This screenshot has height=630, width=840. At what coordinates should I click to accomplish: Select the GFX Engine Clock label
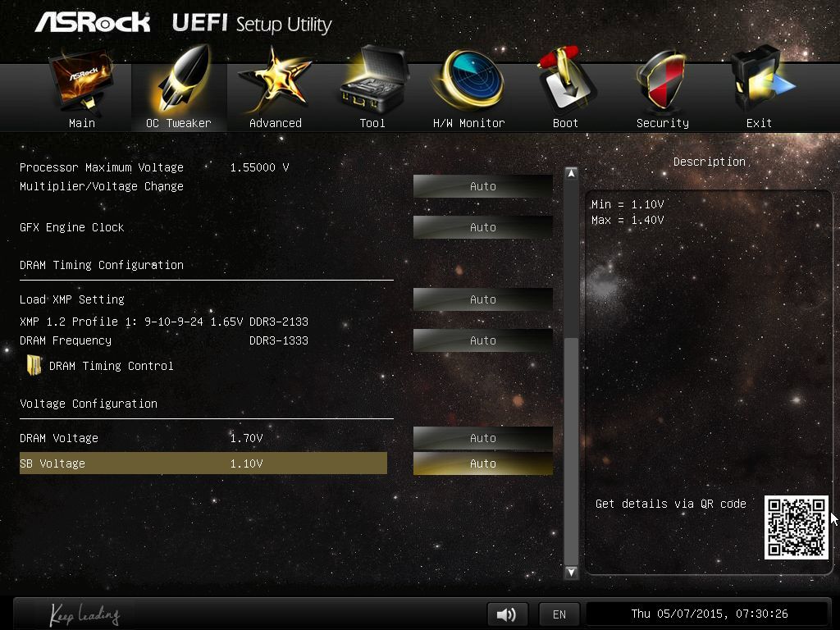[x=72, y=227]
